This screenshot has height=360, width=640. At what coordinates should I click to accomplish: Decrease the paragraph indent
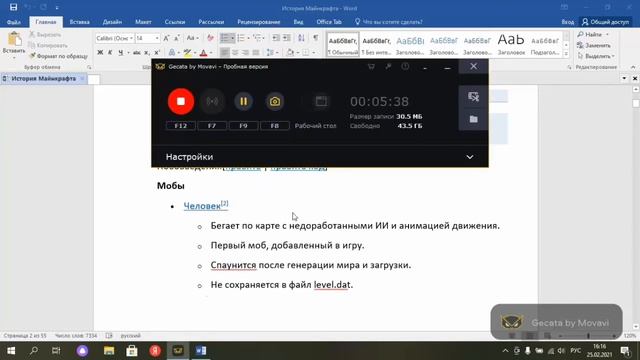276,38
